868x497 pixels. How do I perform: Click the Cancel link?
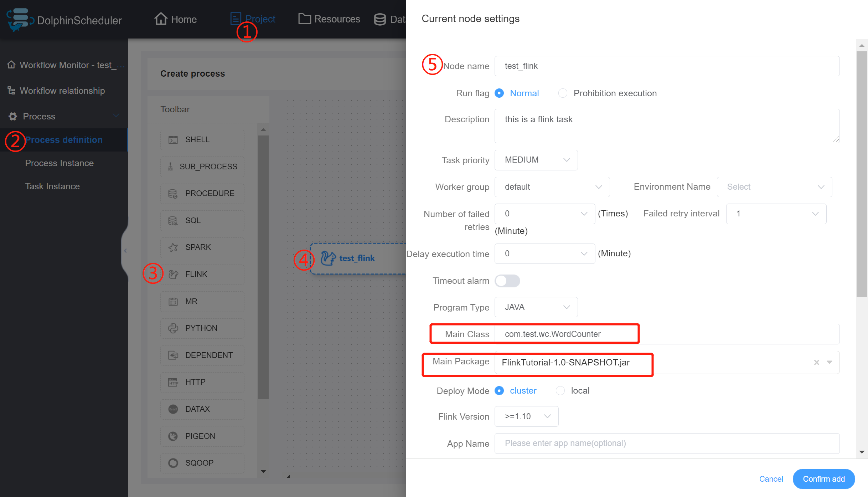pos(771,479)
